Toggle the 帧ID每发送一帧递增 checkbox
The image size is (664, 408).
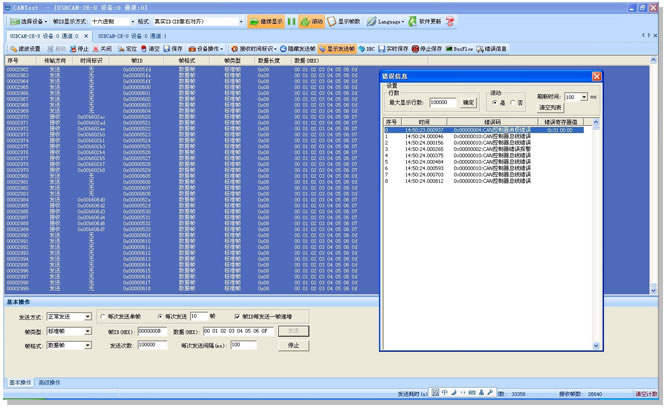click(237, 315)
